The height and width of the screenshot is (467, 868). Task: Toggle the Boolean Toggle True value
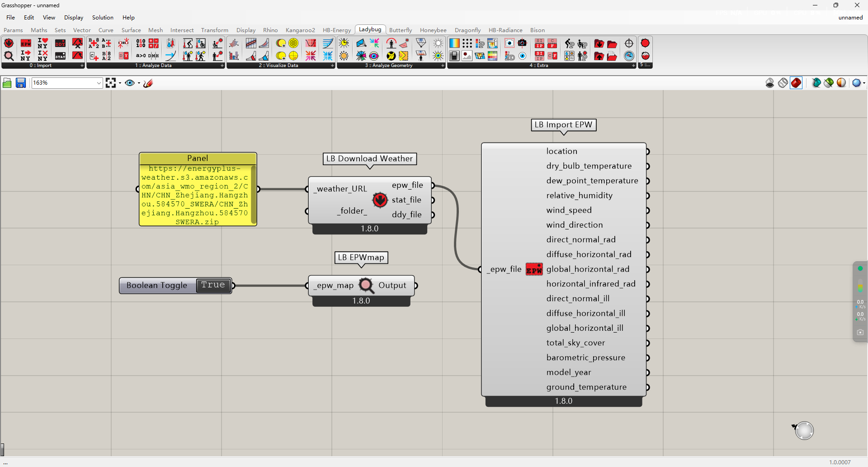[213, 285]
